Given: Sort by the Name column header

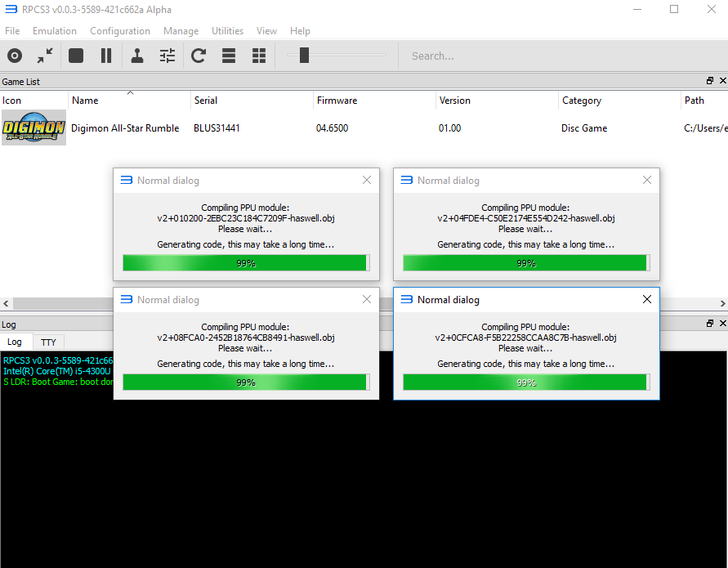Looking at the screenshot, I should (x=130, y=101).
